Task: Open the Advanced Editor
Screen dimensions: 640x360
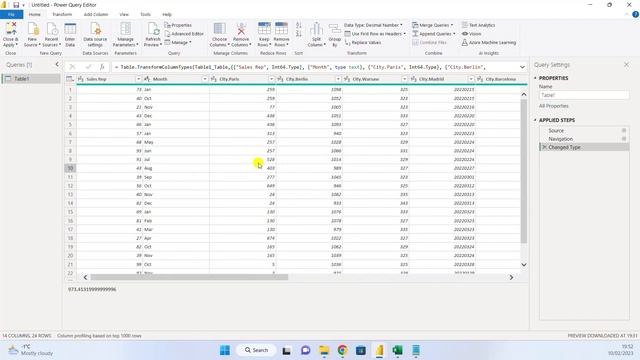Action: pyautogui.click(x=184, y=34)
